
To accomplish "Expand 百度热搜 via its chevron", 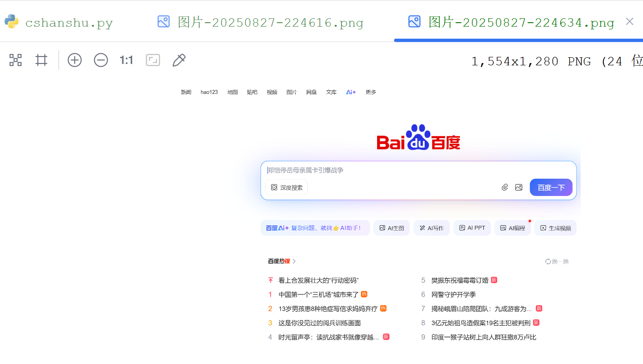I will point(294,261).
